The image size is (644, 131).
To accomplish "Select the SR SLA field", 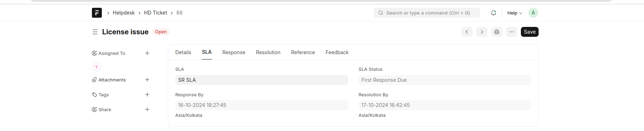I will click(262, 80).
